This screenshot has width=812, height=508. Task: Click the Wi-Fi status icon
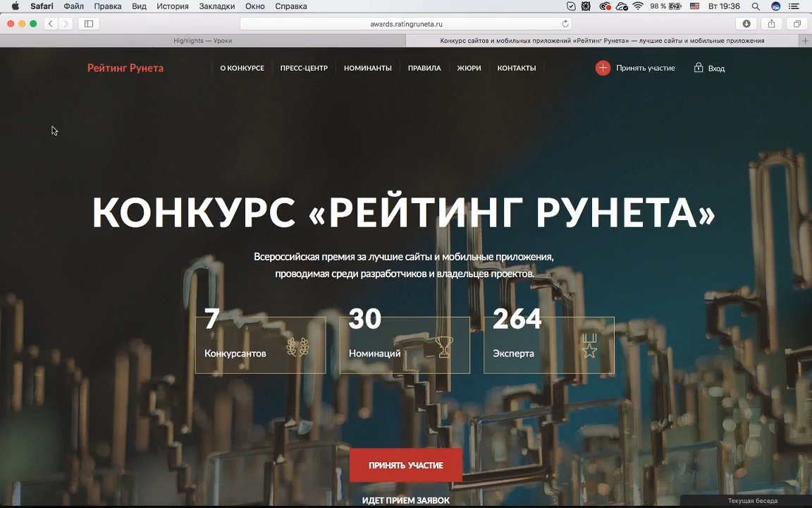[x=637, y=6]
